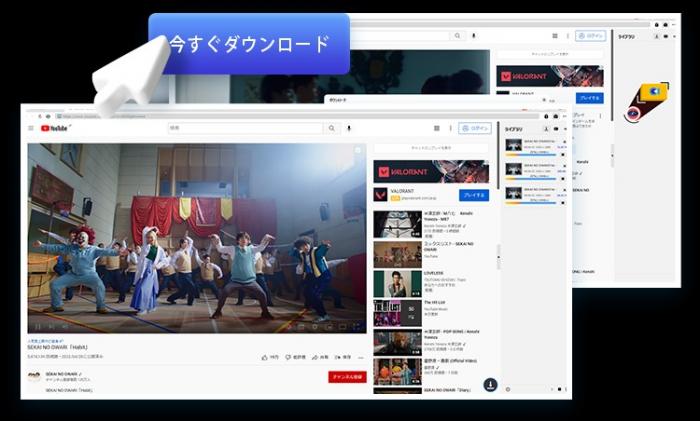Click the ライブラリ header in back window
The image size is (700, 421).
626,37
